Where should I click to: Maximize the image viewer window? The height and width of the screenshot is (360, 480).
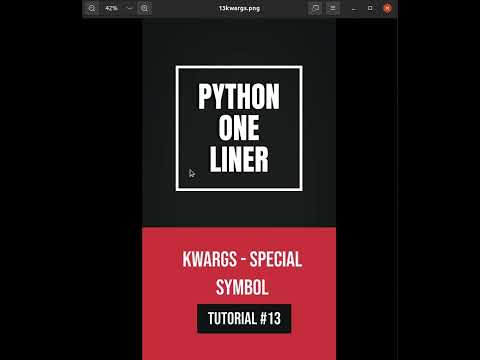point(370,8)
